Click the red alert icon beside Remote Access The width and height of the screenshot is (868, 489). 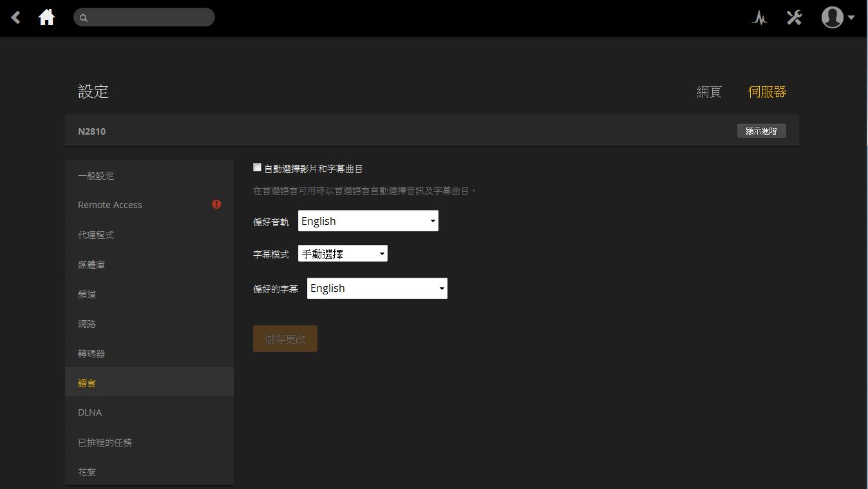tap(216, 204)
